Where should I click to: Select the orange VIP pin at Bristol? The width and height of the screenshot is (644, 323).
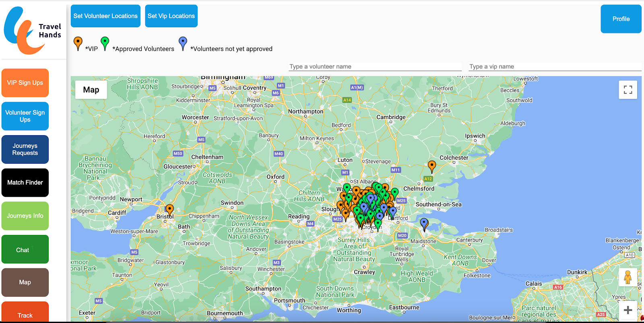(170, 210)
